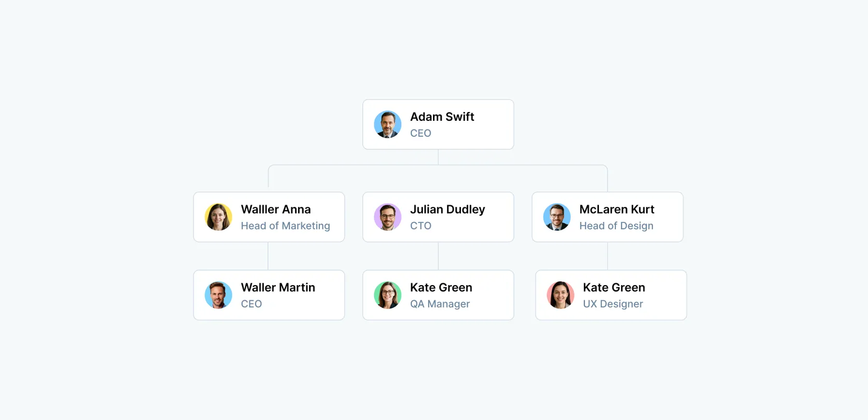Click the Adam Swift name text
The image size is (868, 420).
[x=442, y=117]
